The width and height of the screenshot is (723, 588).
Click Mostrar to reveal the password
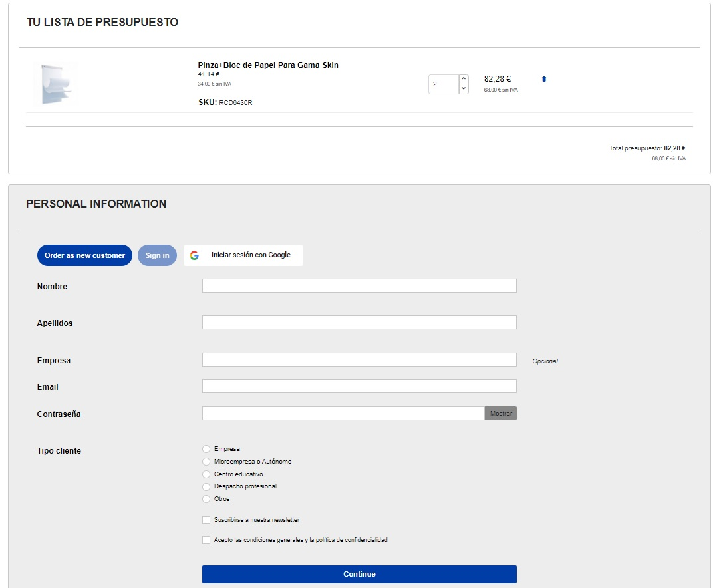[501, 414]
